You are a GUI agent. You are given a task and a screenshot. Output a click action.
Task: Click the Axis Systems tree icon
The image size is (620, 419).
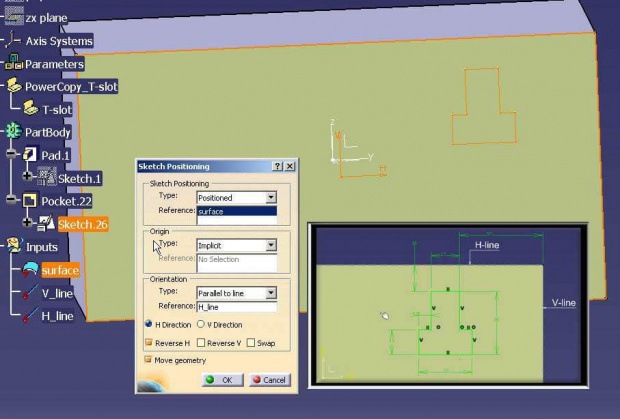point(12,41)
